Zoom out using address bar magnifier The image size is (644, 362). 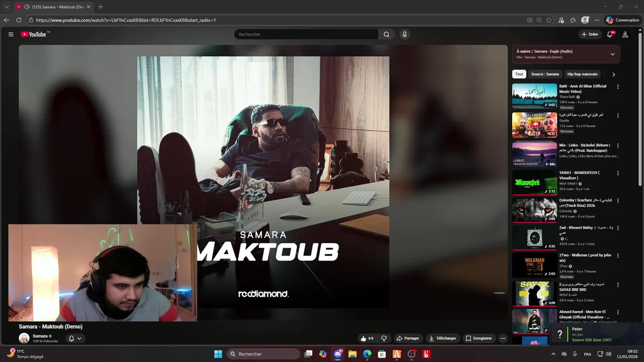539,20
